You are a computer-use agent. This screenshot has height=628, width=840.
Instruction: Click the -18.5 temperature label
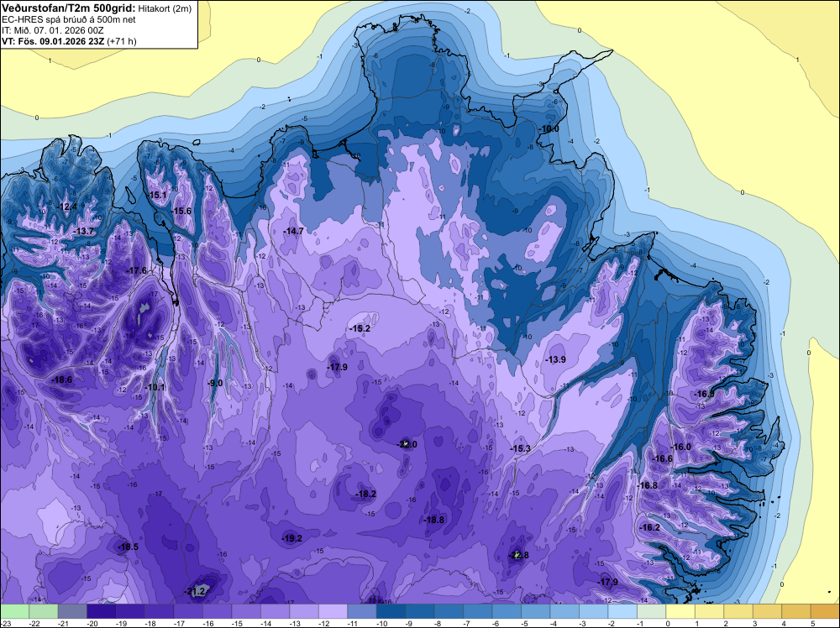point(128,547)
